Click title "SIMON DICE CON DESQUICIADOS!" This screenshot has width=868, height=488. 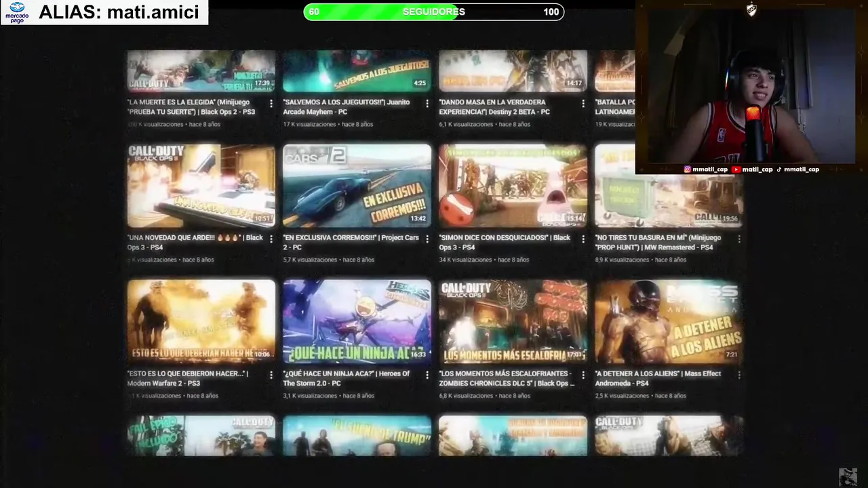pos(505,243)
